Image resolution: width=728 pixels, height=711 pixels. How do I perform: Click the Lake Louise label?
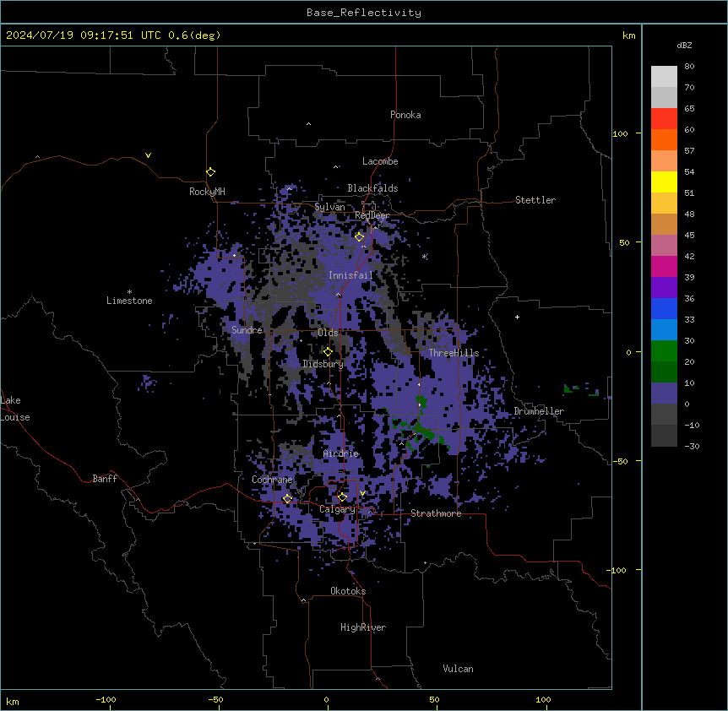pos(15,409)
